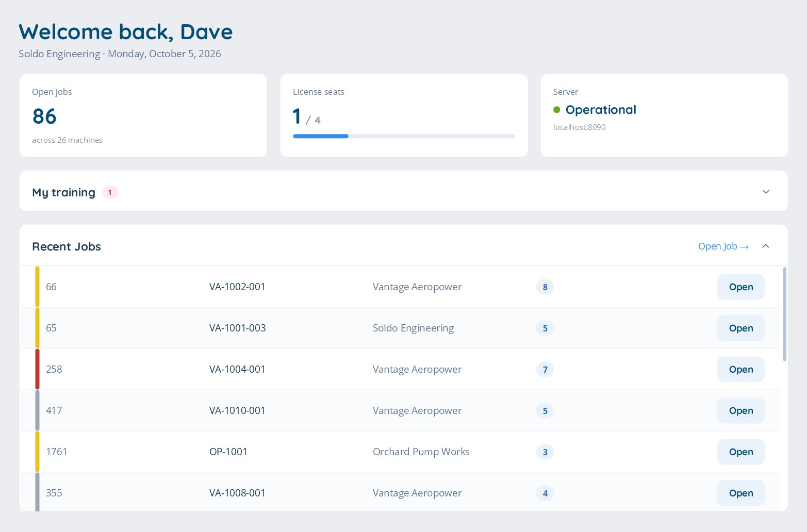Click the across 26 machines caption
The width and height of the screenshot is (807, 532).
(68, 140)
